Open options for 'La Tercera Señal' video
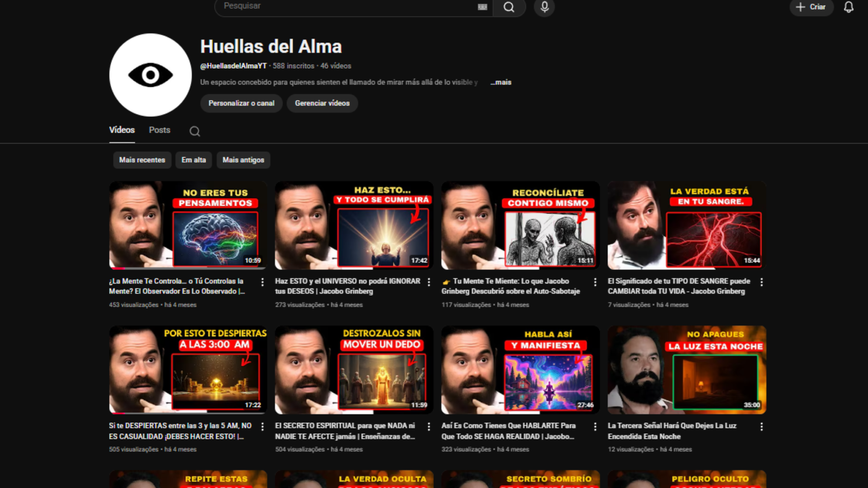868x488 pixels. 762,427
